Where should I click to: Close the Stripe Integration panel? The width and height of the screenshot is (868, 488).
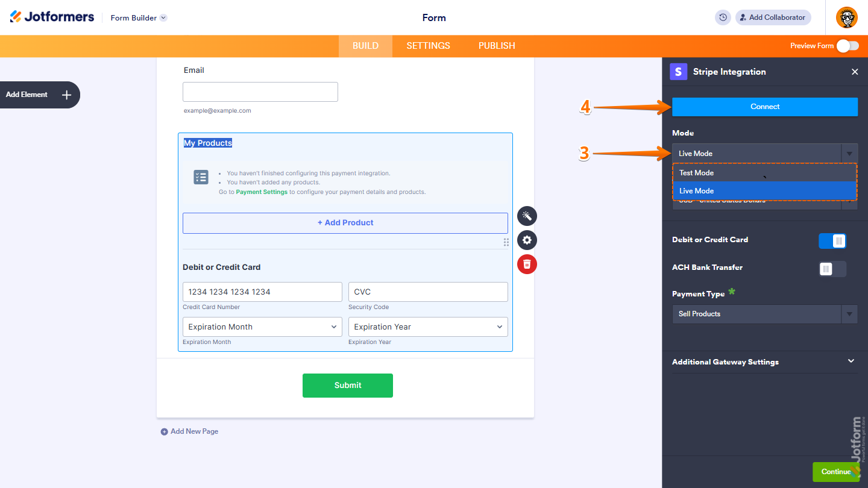pos(855,72)
